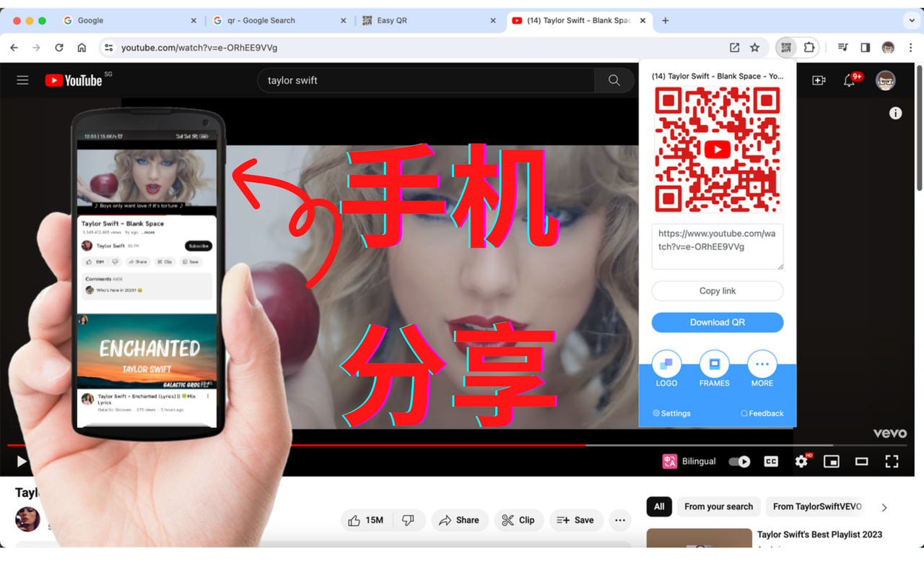The height and width of the screenshot is (578, 924).
Task: Open the video player settings gear
Action: tap(801, 461)
